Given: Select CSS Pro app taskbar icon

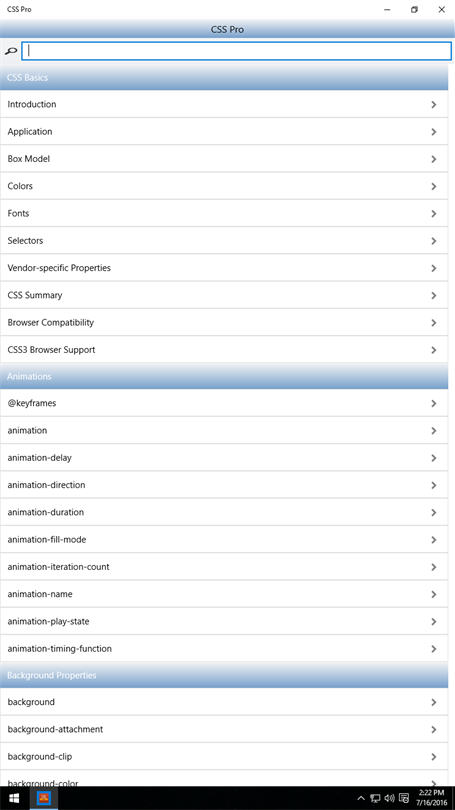Looking at the screenshot, I should pyautogui.click(x=44, y=798).
